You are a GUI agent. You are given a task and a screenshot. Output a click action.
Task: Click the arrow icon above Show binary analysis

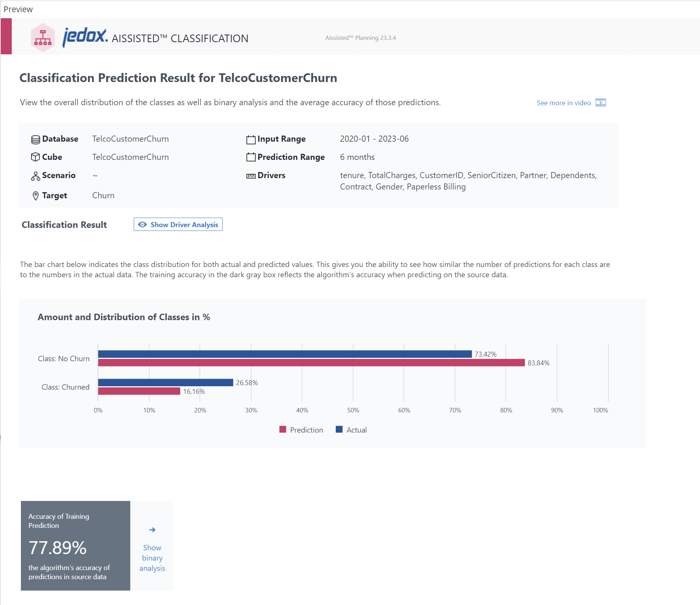(152, 530)
